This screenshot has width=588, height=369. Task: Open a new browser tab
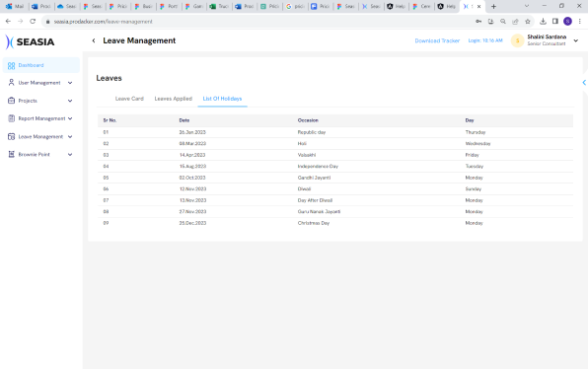[x=493, y=6]
